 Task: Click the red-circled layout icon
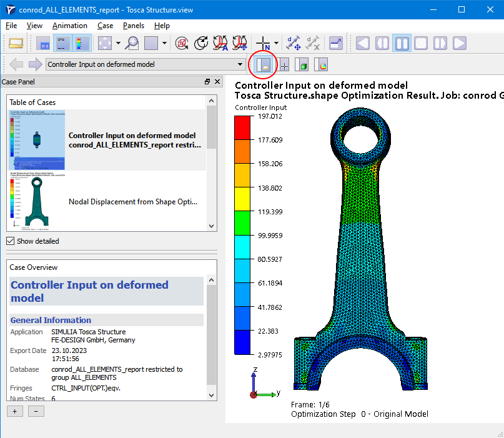pos(264,64)
